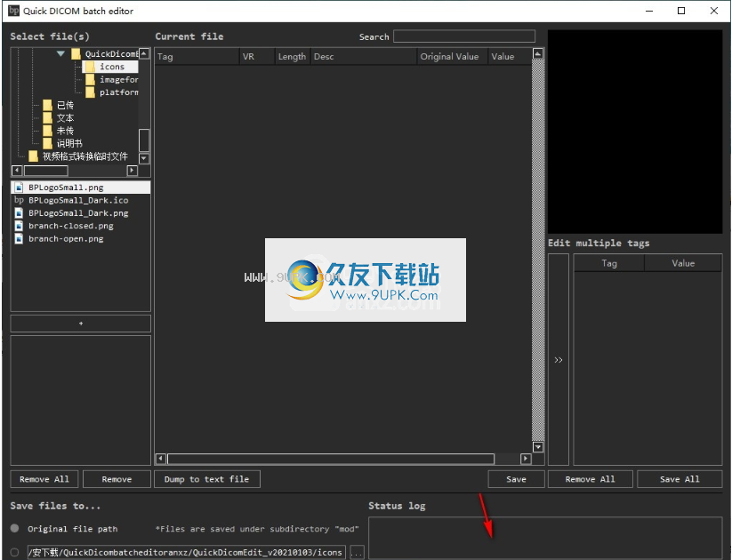732x560 pixels.
Task: Click Dump to text file
Action: coord(207,479)
